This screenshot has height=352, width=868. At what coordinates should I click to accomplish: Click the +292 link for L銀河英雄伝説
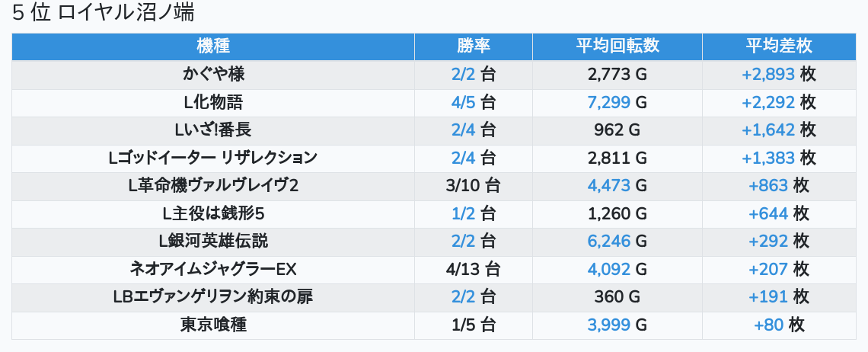tap(767, 242)
